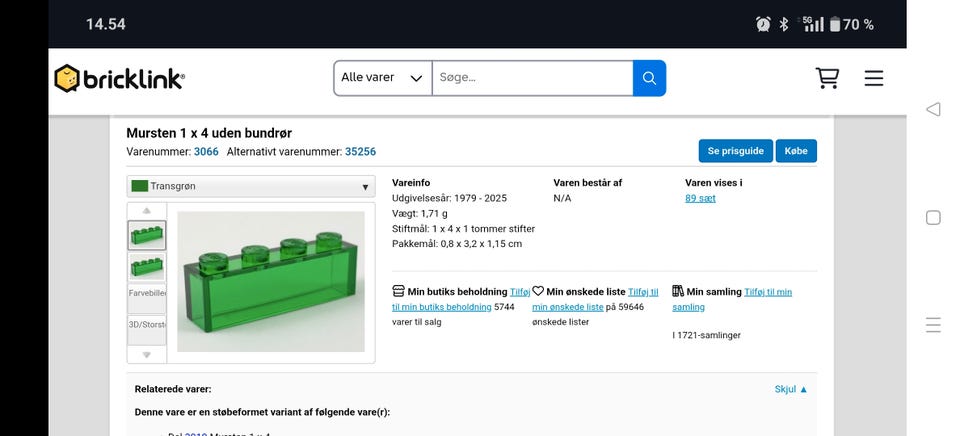Click the books icon beside Min samling
The image size is (960, 436).
coord(678,291)
